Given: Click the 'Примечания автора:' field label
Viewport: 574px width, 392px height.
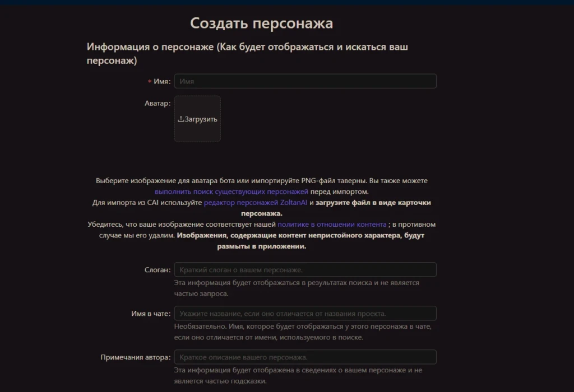Looking at the screenshot, I should 136,357.
